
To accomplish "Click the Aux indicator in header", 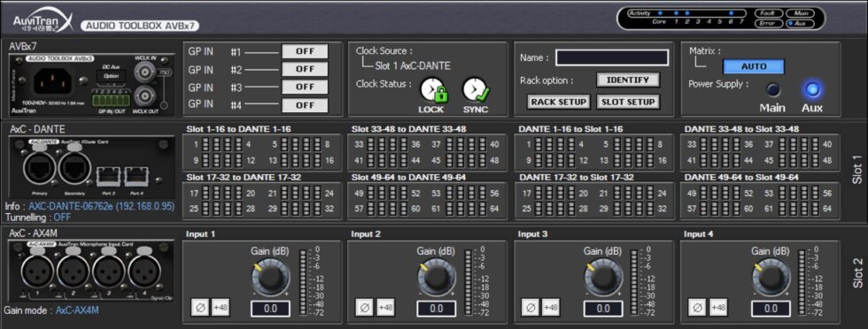I will [800, 24].
